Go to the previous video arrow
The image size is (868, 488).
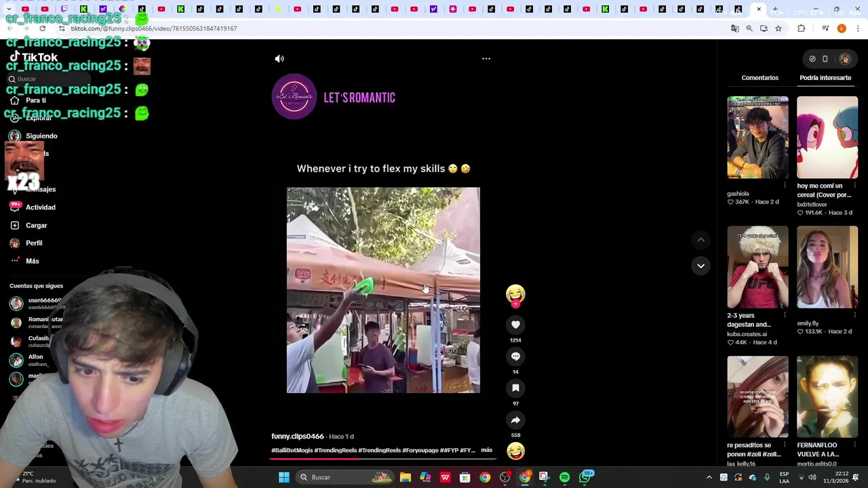pos(701,240)
